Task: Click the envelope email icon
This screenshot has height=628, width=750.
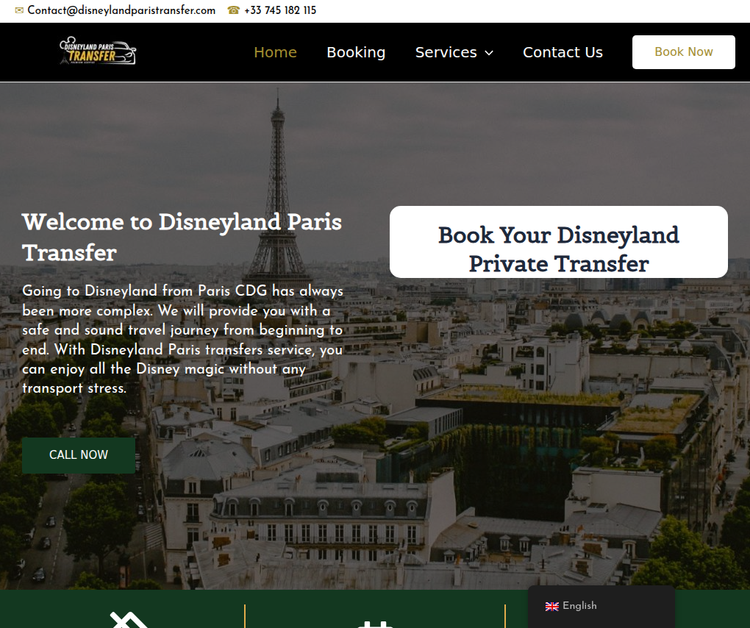Action: 19,11
